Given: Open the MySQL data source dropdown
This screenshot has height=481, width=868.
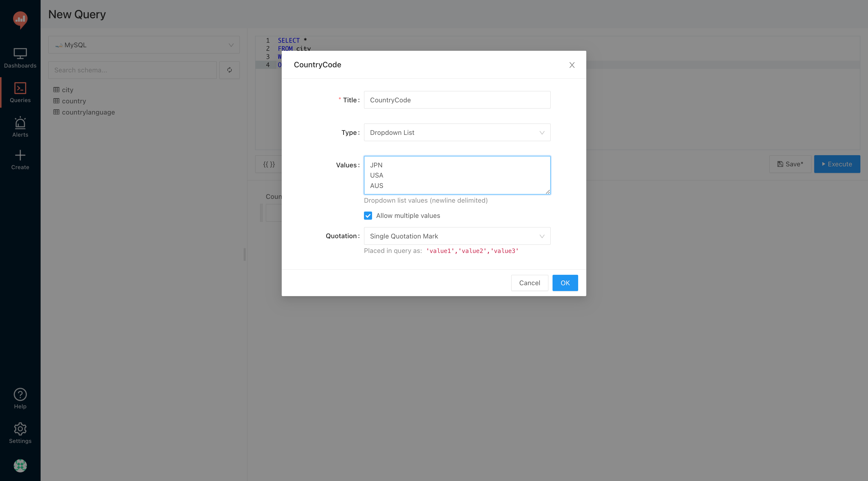Looking at the screenshot, I should point(144,45).
